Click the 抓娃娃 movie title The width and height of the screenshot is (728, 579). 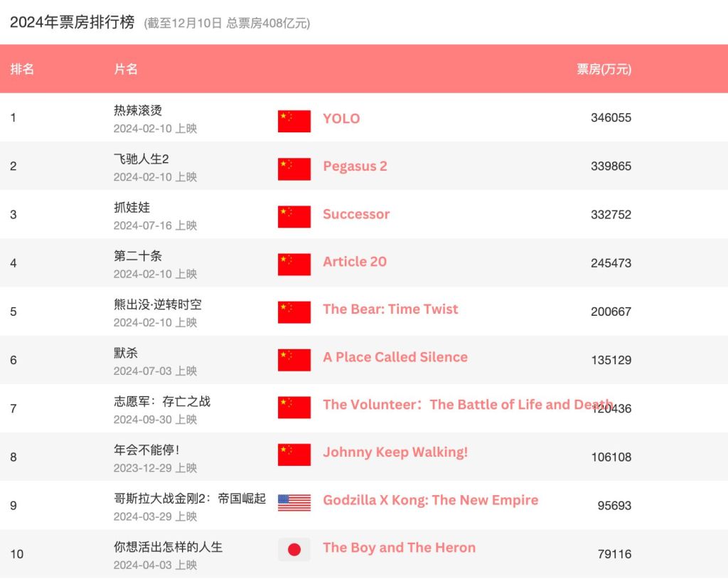pyautogui.click(x=132, y=207)
